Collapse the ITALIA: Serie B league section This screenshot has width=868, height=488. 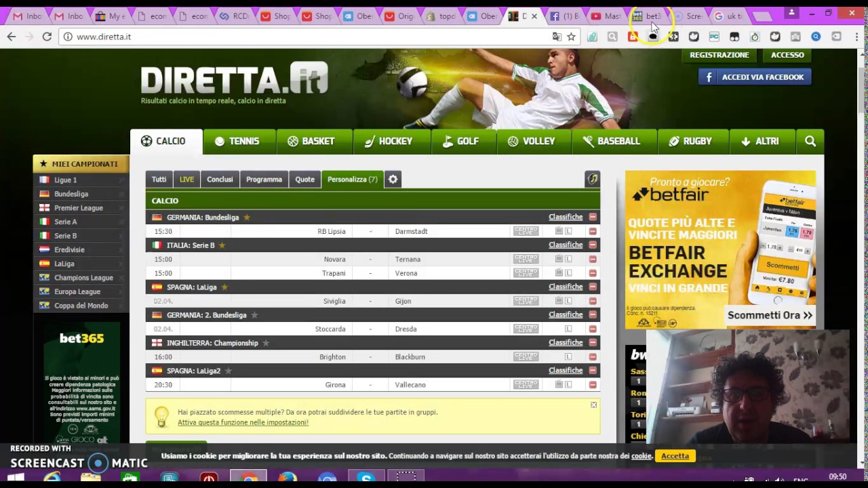(593, 245)
